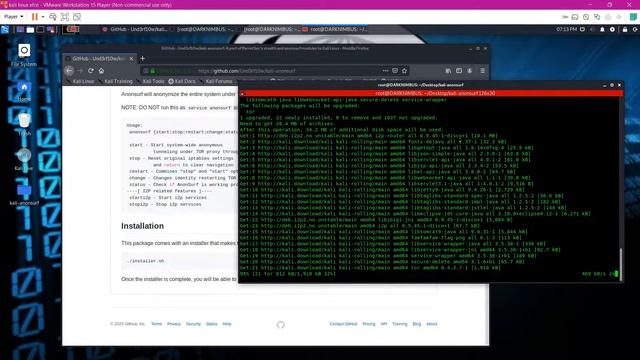
Task: Open page actions three-dot menu in URL bar
Action: [x=385, y=71]
